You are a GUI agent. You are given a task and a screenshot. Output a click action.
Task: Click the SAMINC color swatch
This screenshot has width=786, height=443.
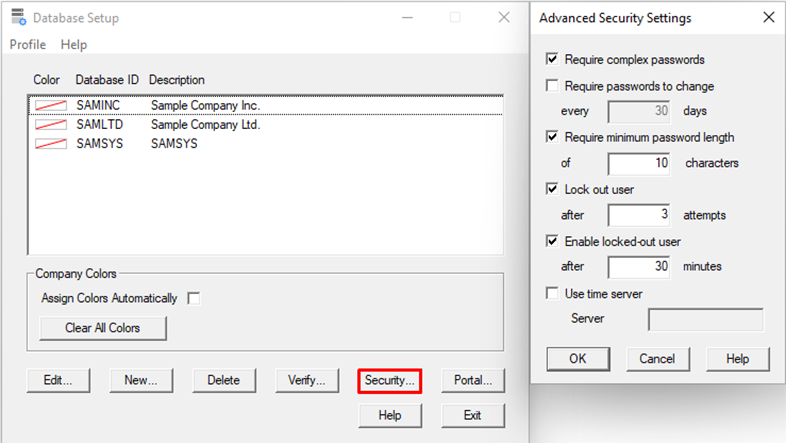(50, 104)
